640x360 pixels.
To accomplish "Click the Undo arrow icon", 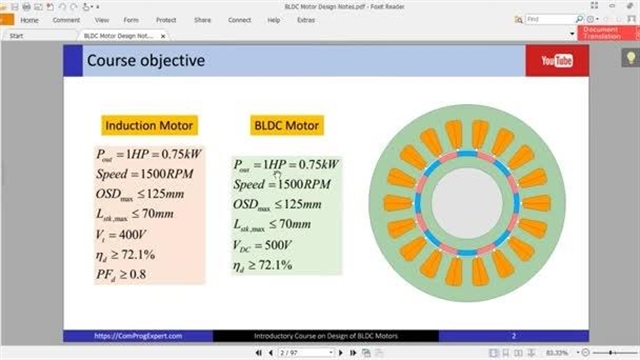I will 62,7.
